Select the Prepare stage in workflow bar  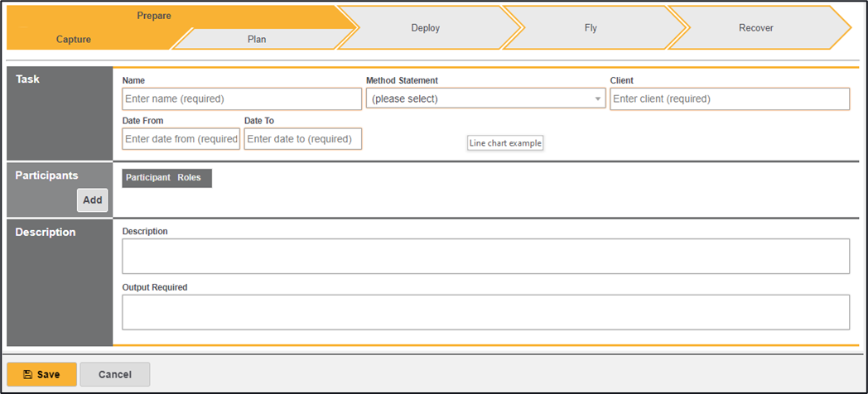[x=154, y=16]
